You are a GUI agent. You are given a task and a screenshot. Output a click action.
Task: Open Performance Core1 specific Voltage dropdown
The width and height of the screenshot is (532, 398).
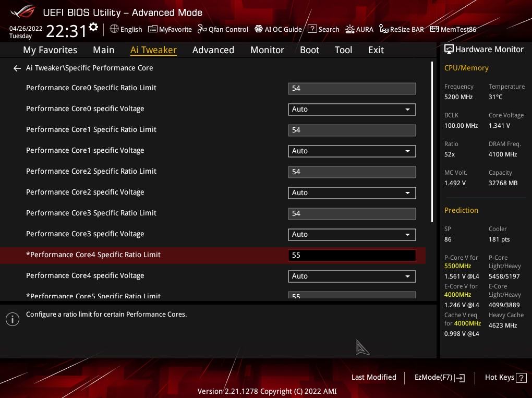352,151
